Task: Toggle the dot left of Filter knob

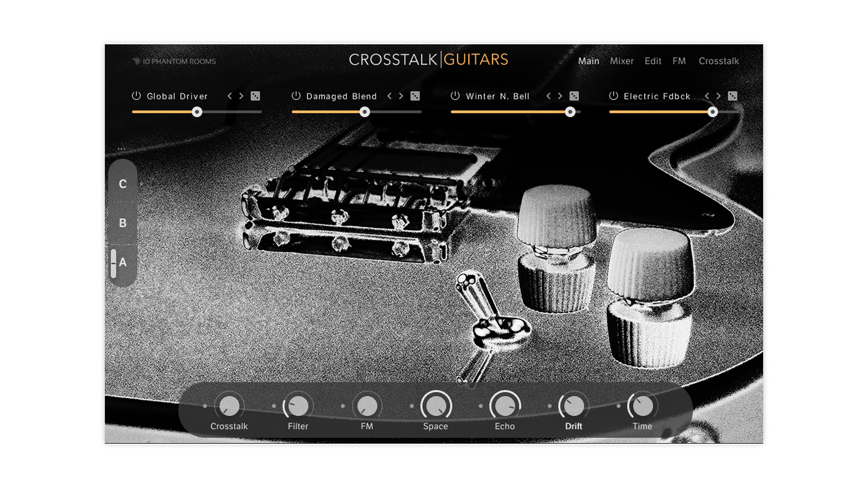Action: [274, 406]
